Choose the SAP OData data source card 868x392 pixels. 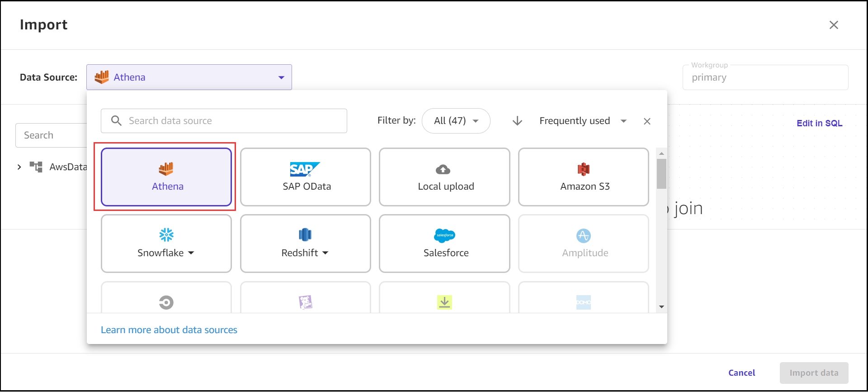point(306,177)
